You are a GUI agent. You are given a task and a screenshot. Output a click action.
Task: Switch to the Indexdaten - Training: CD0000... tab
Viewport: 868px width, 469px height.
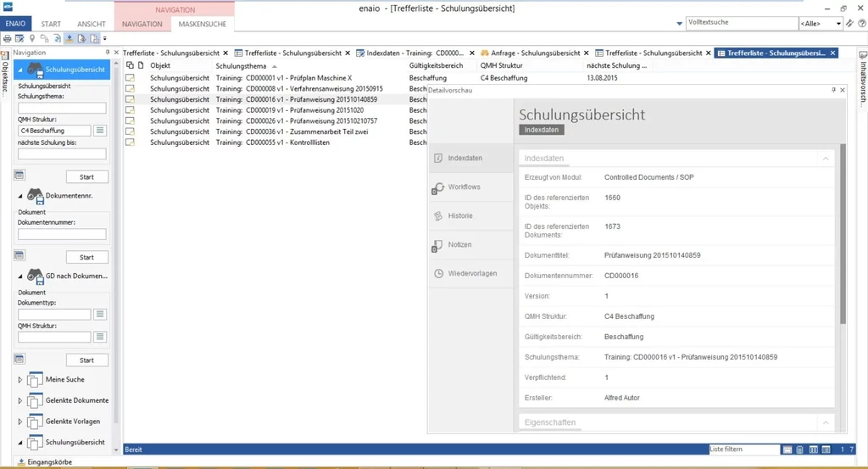pos(415,53)
